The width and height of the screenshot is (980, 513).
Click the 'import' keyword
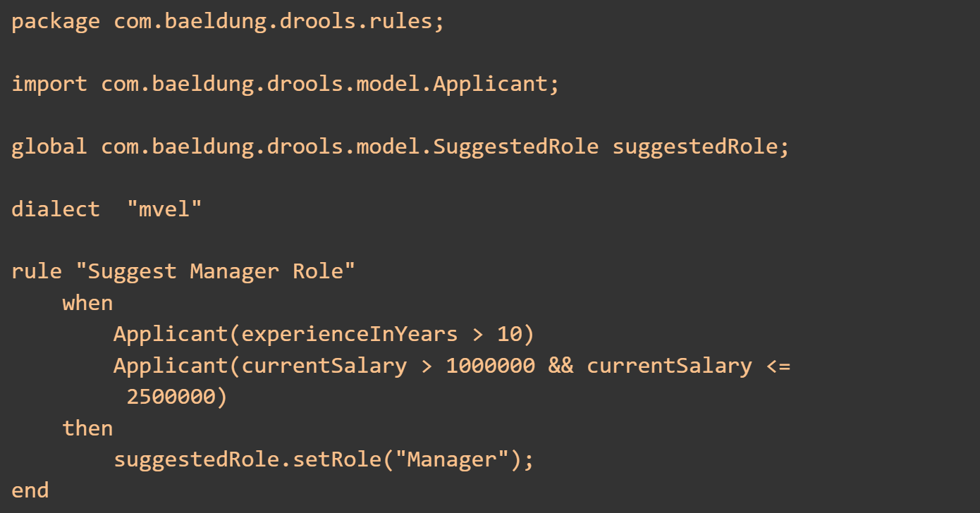point(49,84)
